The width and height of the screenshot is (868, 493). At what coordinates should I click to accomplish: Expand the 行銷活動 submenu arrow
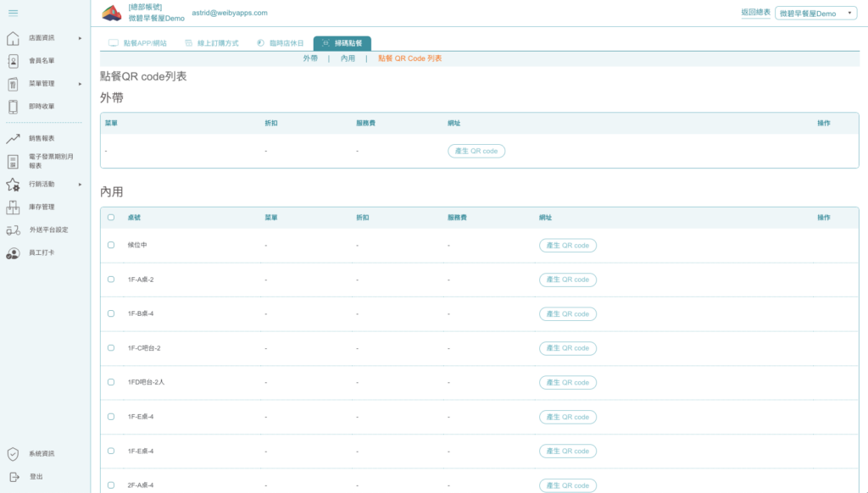[x=81, y=185]
